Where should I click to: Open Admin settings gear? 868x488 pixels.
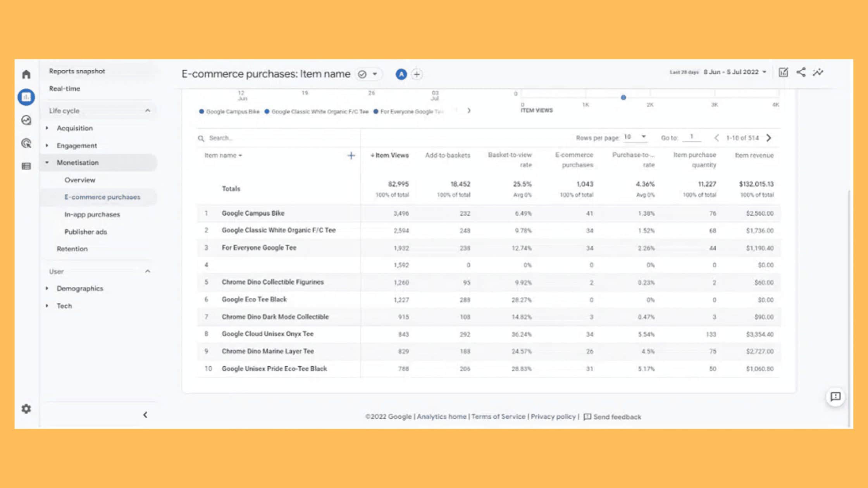click(26, 409)
